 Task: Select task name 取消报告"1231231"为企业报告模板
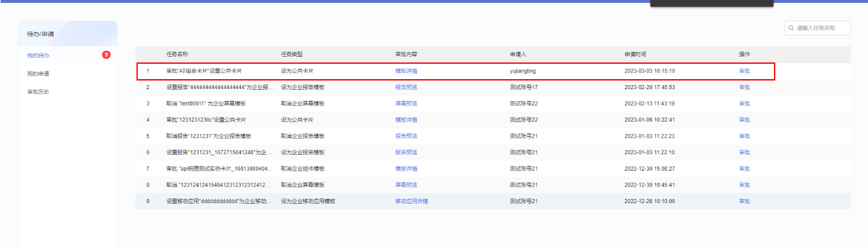[209, 136]
